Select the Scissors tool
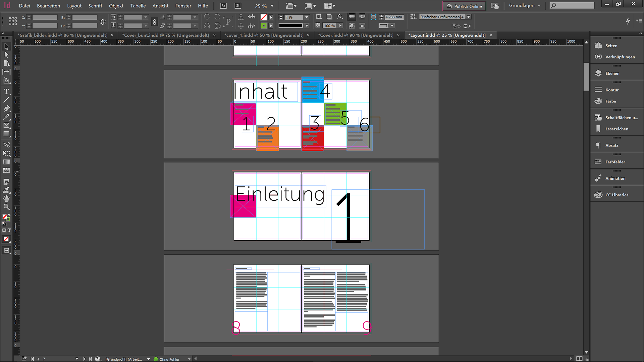Viewport: 644px width, 362px height. (x=6, y=145)
